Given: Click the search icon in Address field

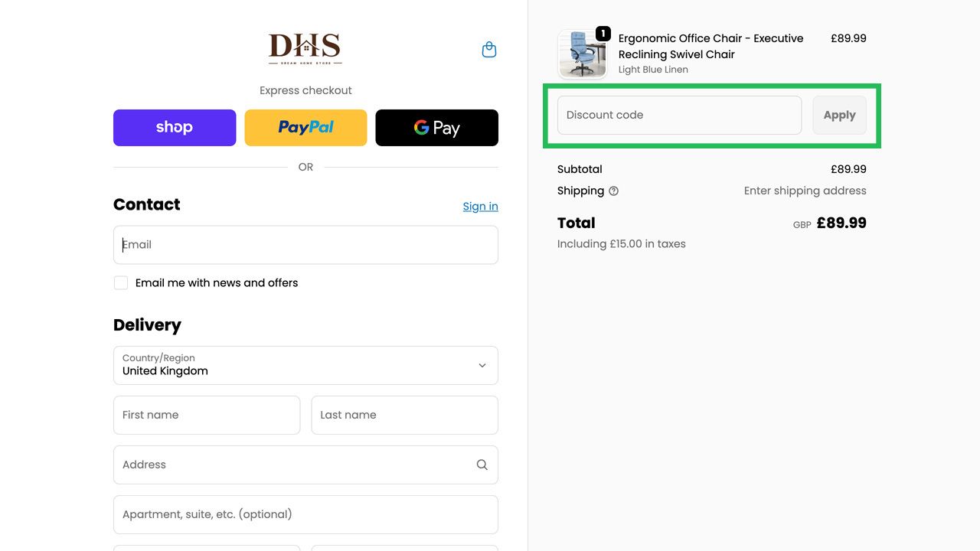Looking at the screenshot, I should (482, 465).
